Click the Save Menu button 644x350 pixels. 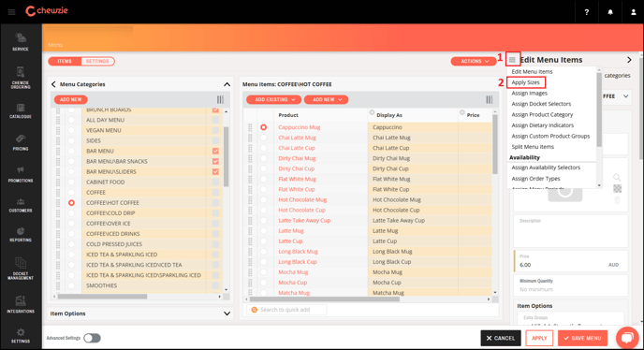tap(582, 338)
